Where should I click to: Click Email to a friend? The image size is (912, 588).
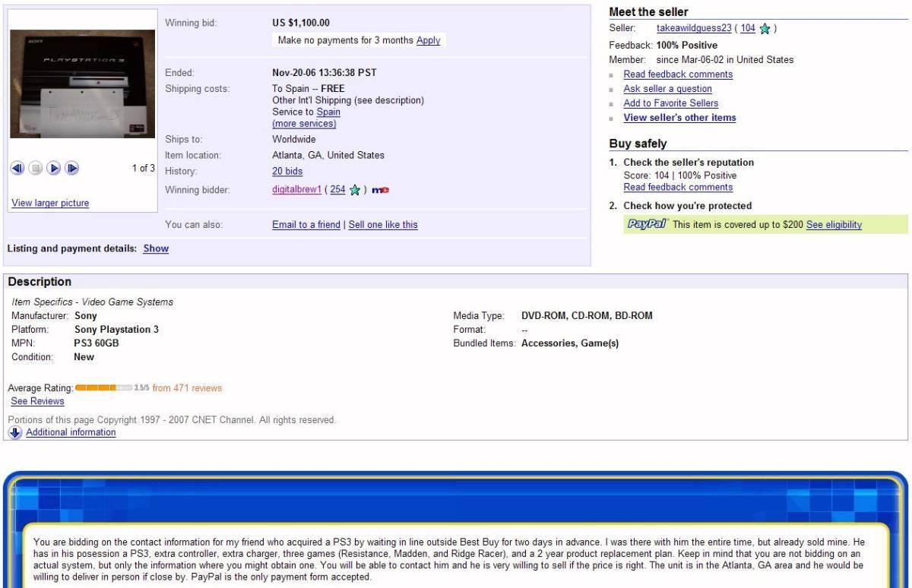click(306, 225)
